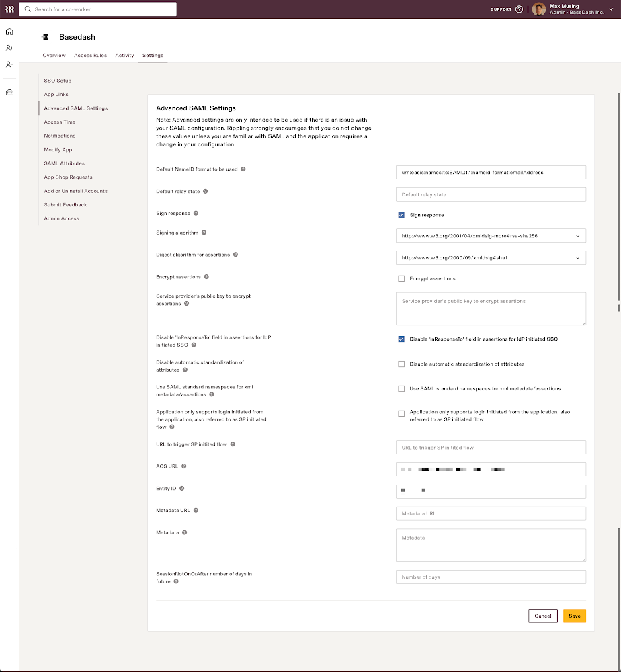The height and width of the screenshot is (672, 621).
Task: Open the Home icon in the sidebar
Action: click(9, 31)
